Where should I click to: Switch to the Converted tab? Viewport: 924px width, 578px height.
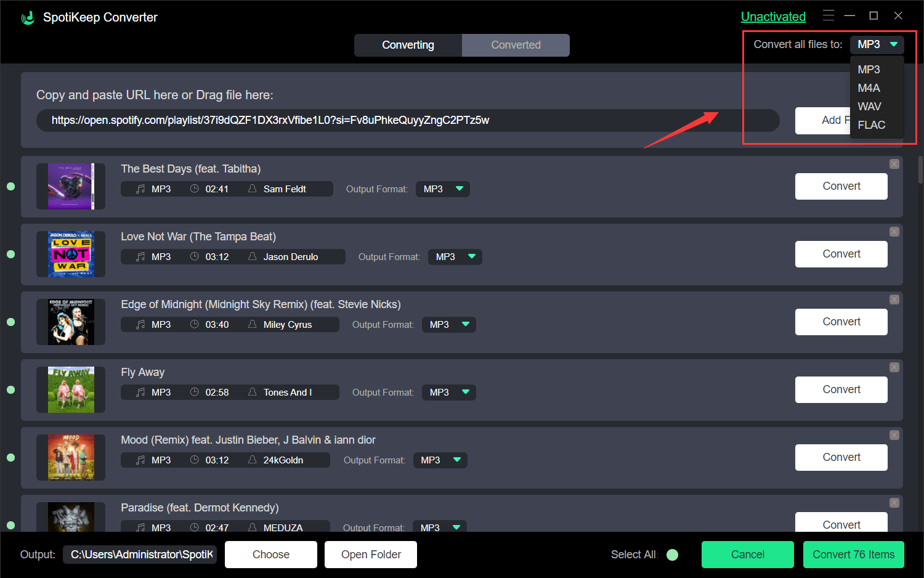pos(516,45)
